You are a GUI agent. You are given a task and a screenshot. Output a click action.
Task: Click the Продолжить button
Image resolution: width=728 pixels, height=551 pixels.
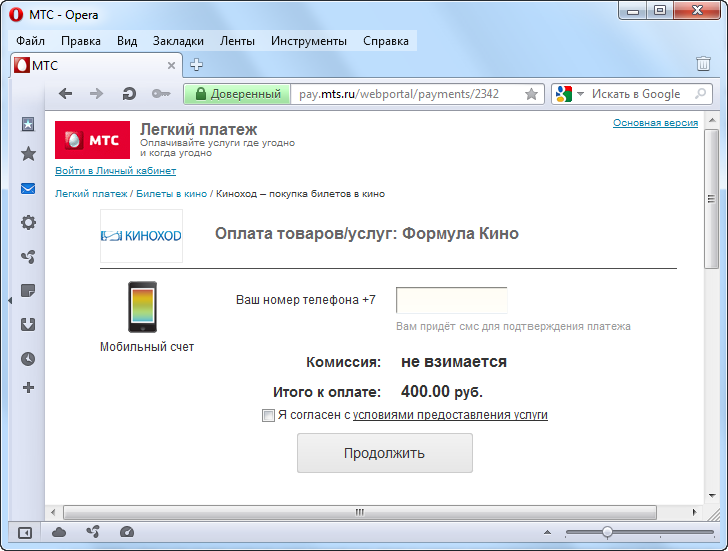tap(385, 453)
